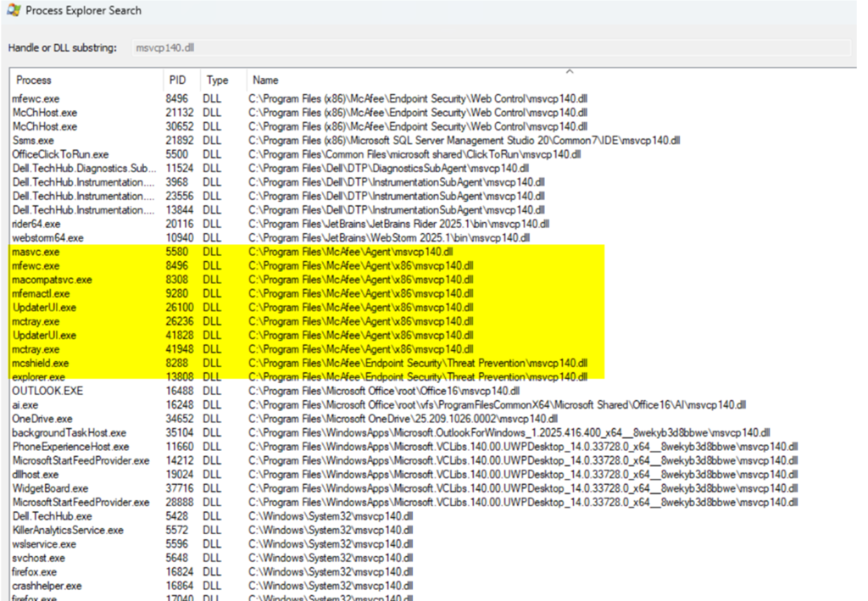Viewport: 868px width, 601px height.
Task: Pick the highlighted explorer.exe entry
Action: click(38, 377)
